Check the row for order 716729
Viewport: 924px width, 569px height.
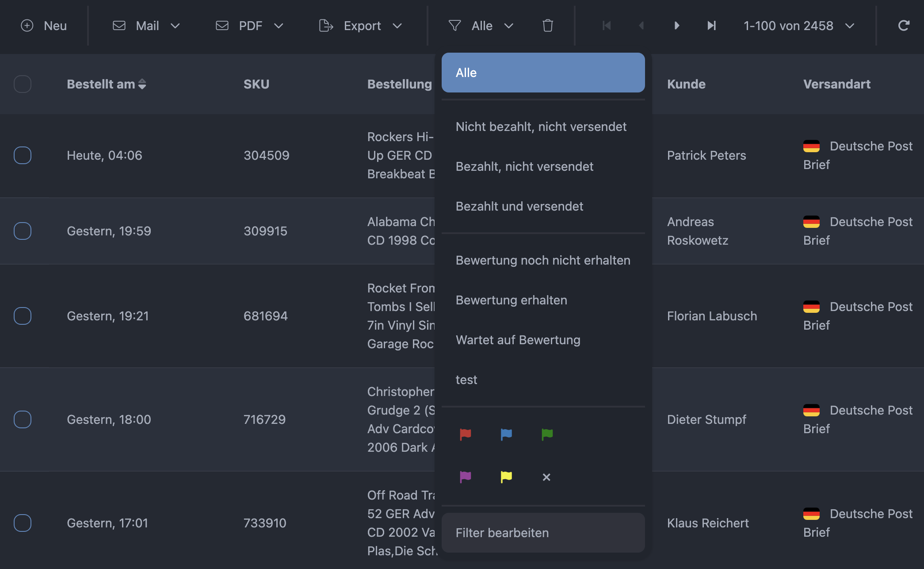point(23,419)
